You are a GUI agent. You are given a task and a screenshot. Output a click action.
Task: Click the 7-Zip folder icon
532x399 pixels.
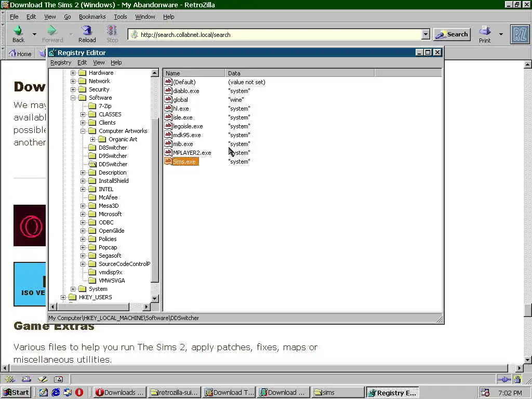pos(92,106)
